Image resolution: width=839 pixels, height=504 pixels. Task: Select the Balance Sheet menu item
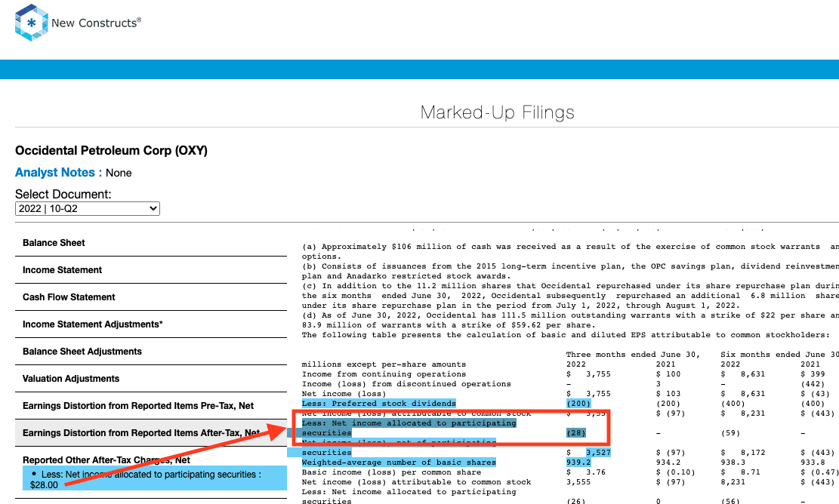[54, 243]
